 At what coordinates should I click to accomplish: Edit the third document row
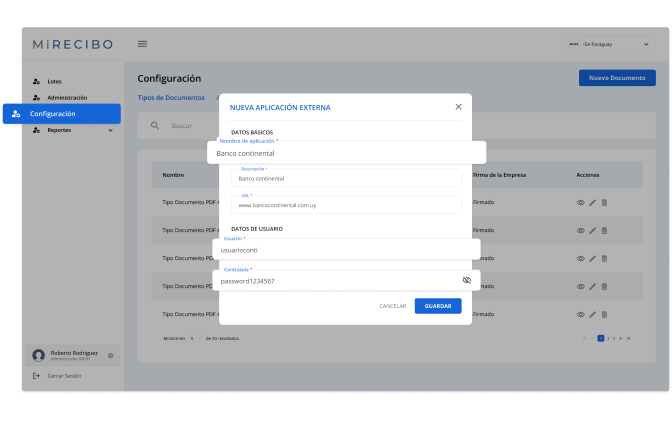(592, 258)
